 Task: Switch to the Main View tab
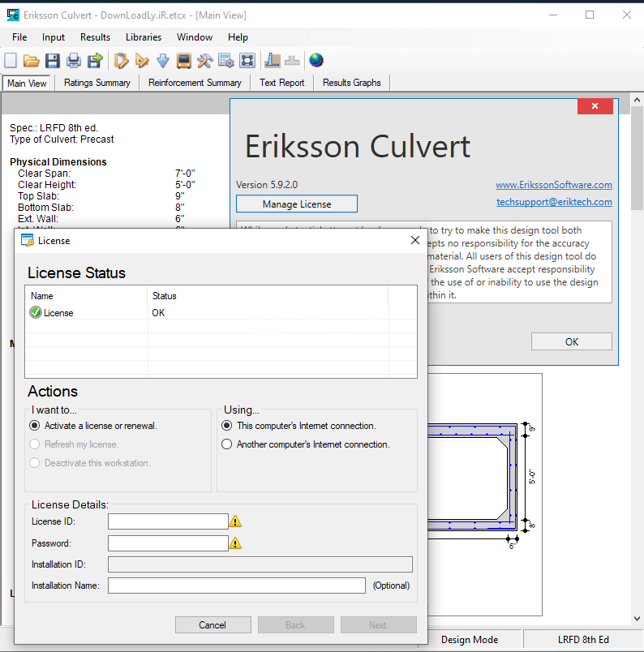pos(27,84)
